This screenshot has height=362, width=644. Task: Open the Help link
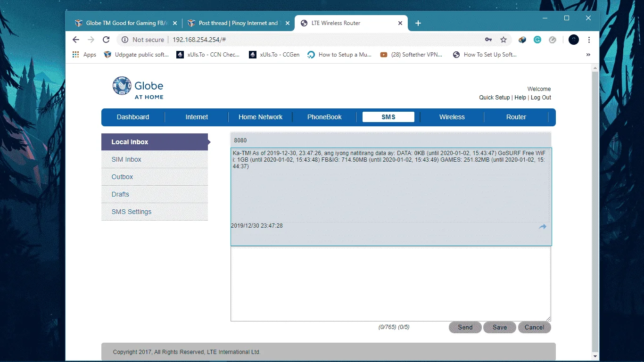520,98
